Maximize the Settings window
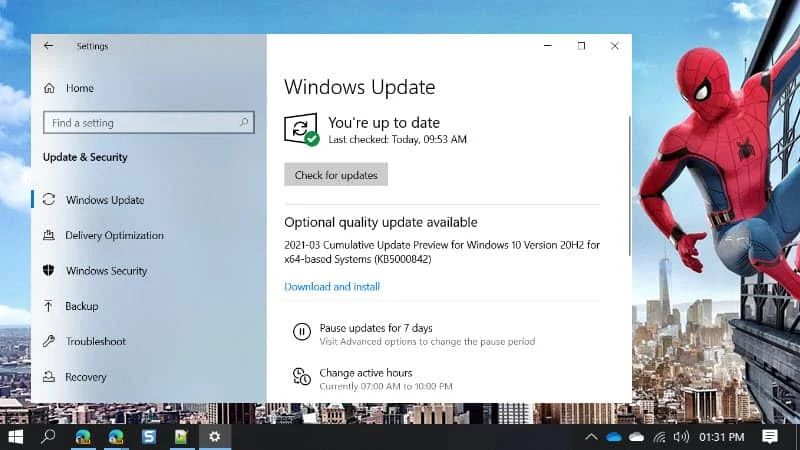The height and width of the screenshot is (450, 800). point(581,46)
